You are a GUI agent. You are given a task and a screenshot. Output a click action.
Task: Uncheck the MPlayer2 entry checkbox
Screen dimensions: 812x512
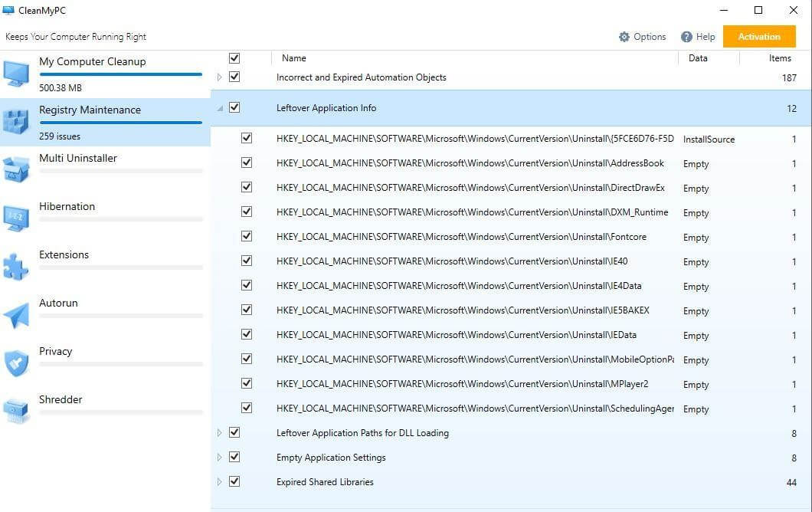point(247,383)
